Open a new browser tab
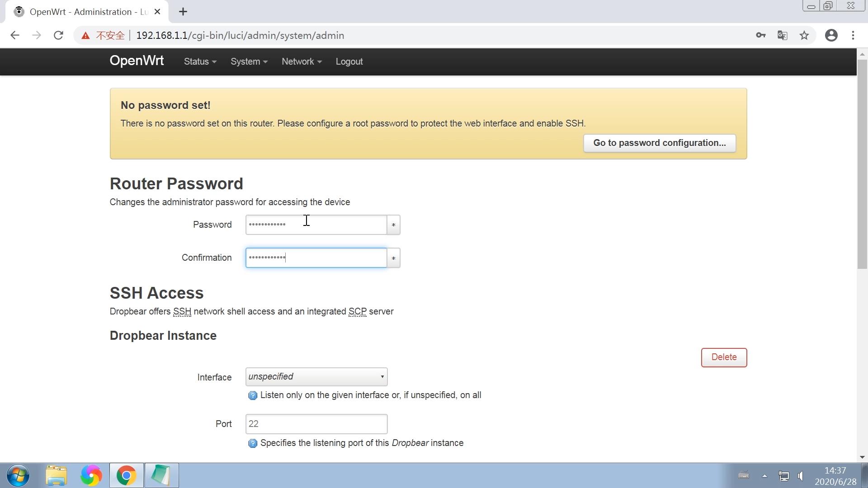This screenshot has height=488, width=868. [x=183, y=12]
